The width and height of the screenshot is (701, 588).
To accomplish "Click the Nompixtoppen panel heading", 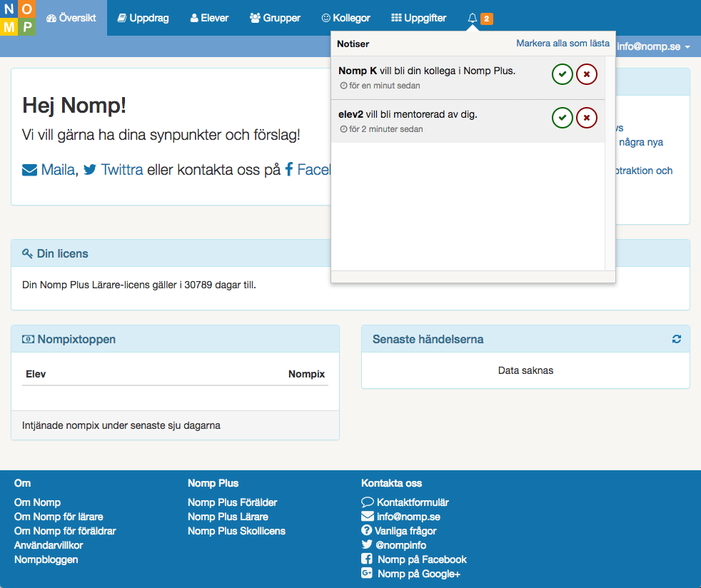I will pyautogui.click(x=69, y=339).
